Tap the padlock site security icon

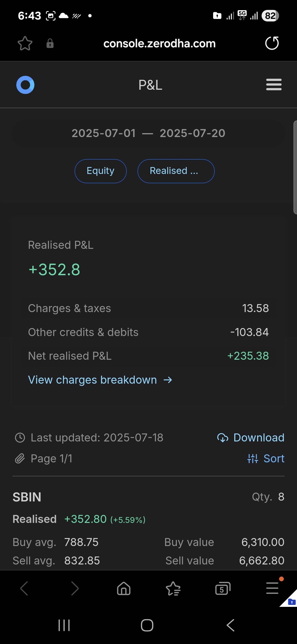click(x=50, y=43)
